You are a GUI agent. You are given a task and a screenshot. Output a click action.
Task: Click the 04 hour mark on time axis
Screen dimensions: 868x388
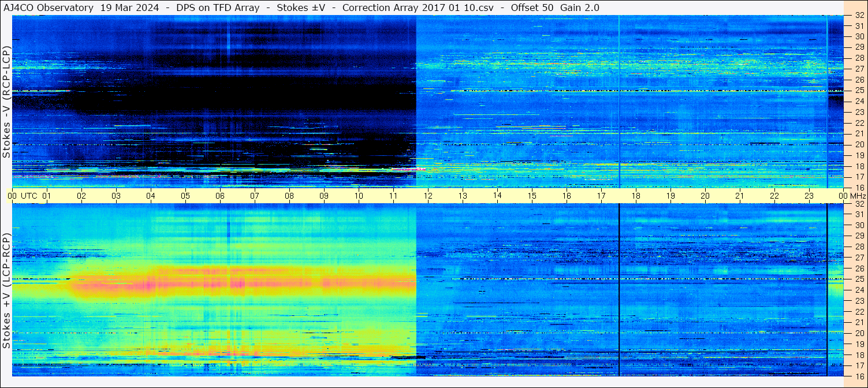[x=151, y=196]
